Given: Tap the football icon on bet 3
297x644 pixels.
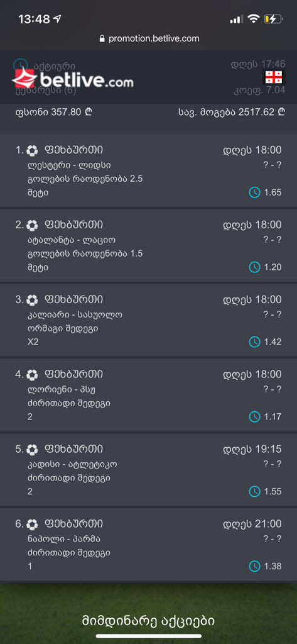Looking at the screenshot, I should [x=32, y=300].
